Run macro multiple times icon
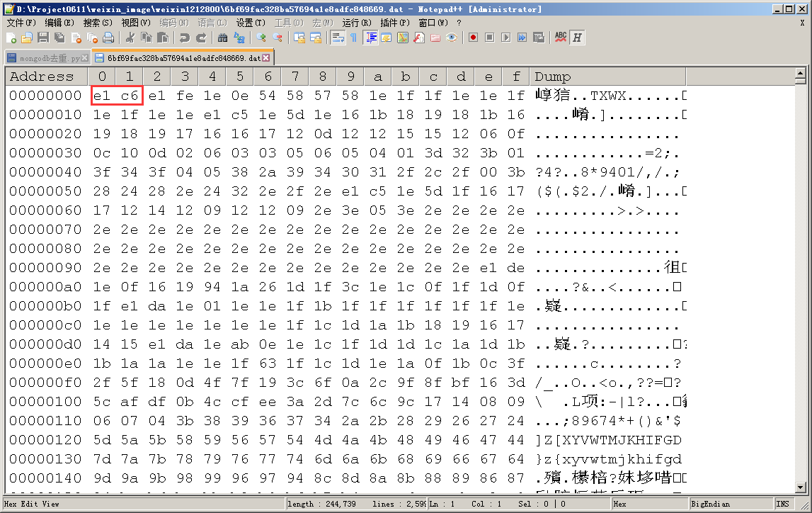812x513 pixels. point(522,38)
